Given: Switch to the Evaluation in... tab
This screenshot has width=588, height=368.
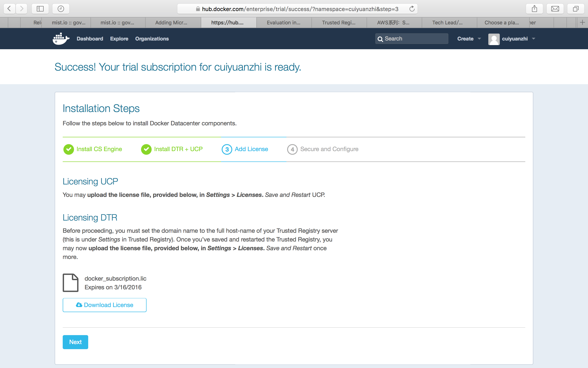Looking at the screenshot, I should (284, 22).
